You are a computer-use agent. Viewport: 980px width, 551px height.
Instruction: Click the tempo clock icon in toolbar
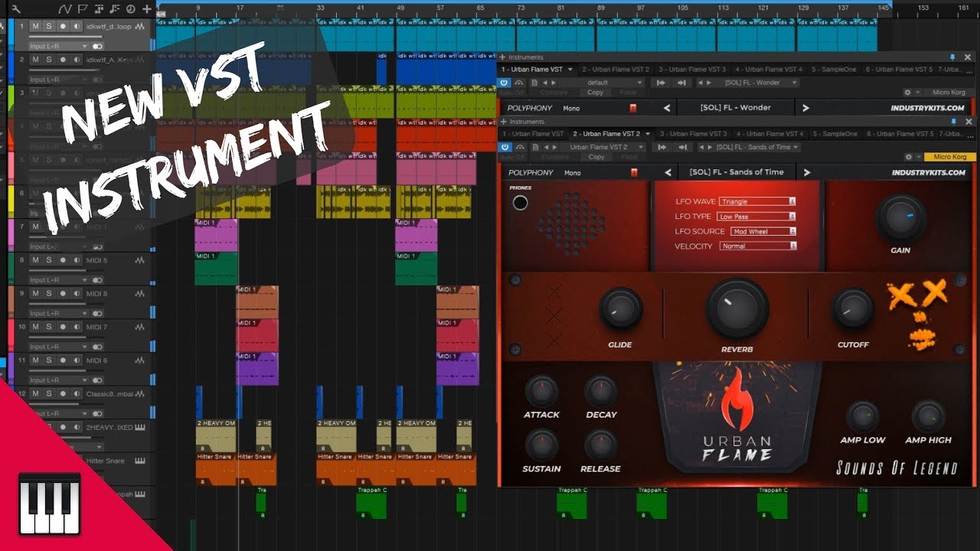131,9
